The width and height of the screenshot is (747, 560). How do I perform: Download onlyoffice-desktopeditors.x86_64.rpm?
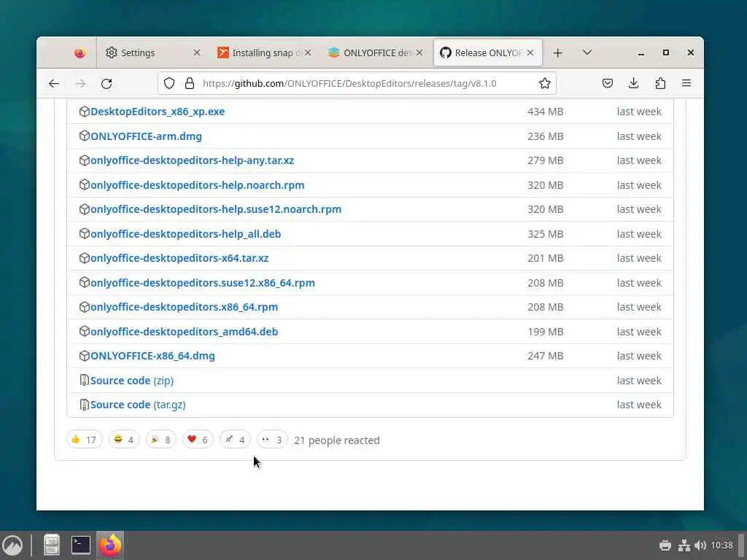click(x=184, y=307)
